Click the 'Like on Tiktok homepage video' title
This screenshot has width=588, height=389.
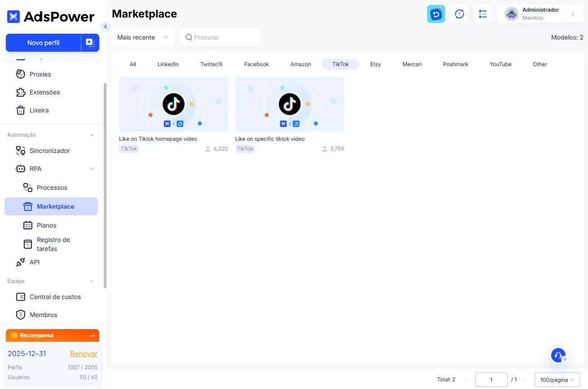pyautogui.click(x=158, y=139)
